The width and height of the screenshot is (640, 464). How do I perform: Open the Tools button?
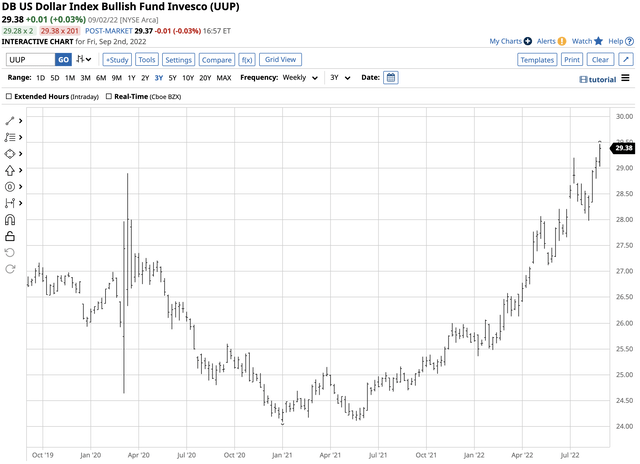point(147,60)
